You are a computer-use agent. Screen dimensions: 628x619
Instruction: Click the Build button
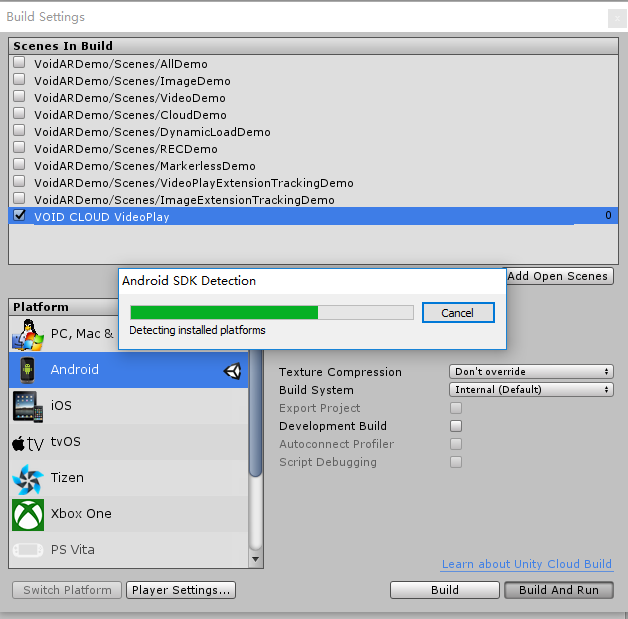(445, 590)
